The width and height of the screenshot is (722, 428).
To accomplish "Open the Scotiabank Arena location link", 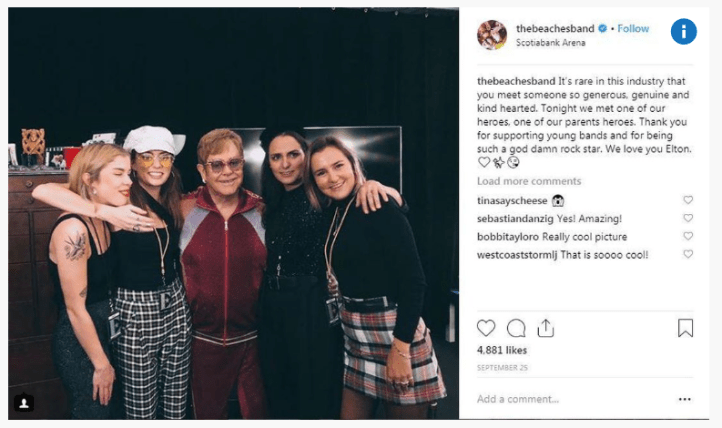I will [x=550, y=44].
